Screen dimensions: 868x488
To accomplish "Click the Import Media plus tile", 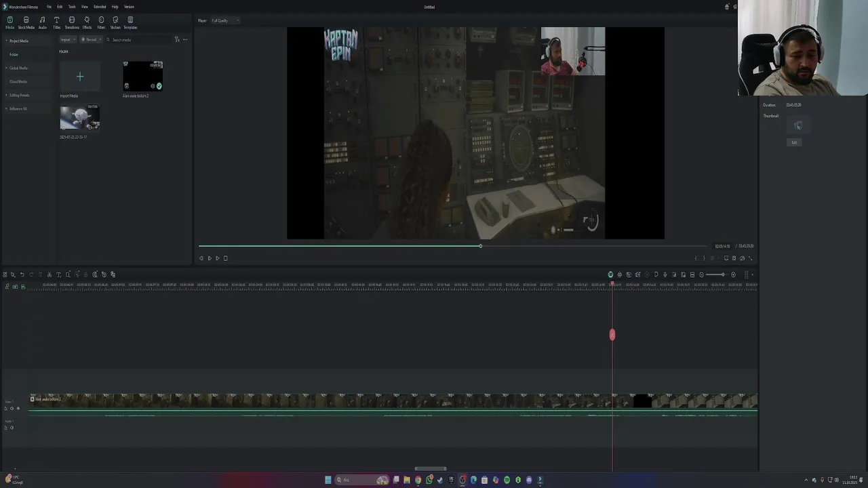I will pos(80,77).
